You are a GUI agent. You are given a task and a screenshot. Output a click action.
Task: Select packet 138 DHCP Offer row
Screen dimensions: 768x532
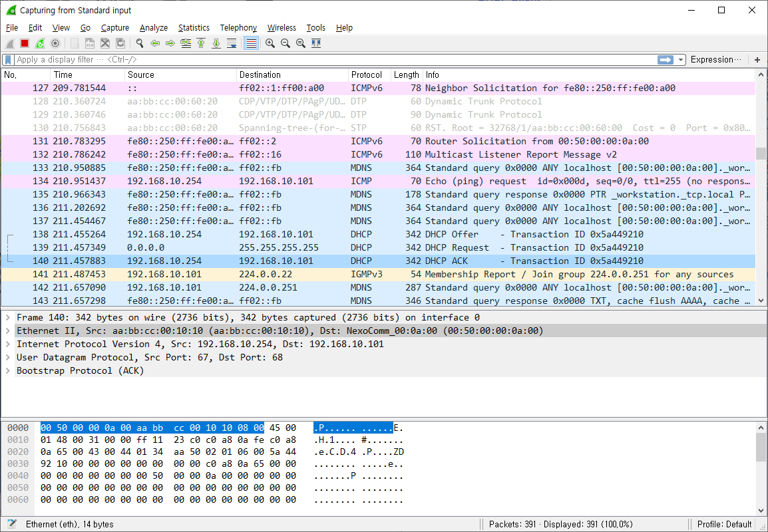(379, 235)
